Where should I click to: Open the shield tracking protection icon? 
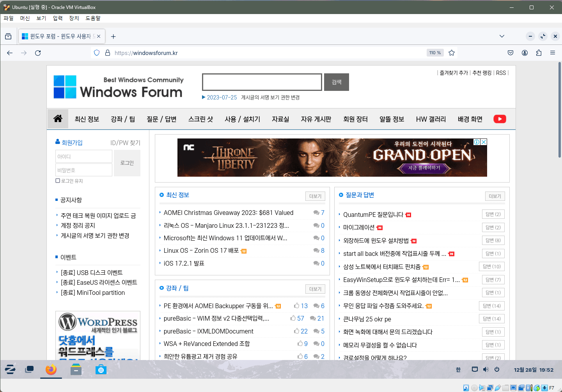tap(97, 53)
